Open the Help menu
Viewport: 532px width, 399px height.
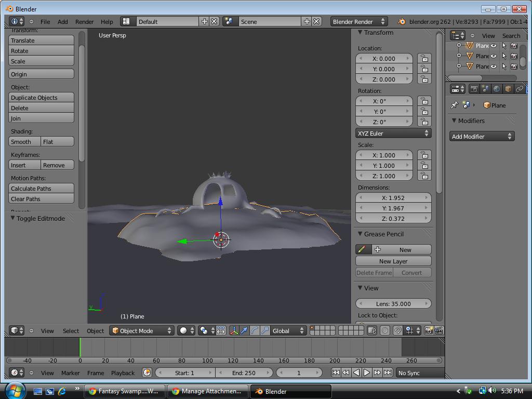tap(107, 21)
